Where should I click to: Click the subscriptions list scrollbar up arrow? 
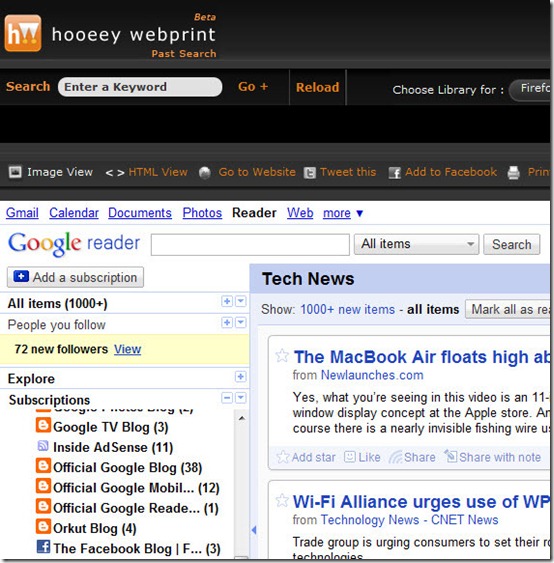tap(242, 418)
